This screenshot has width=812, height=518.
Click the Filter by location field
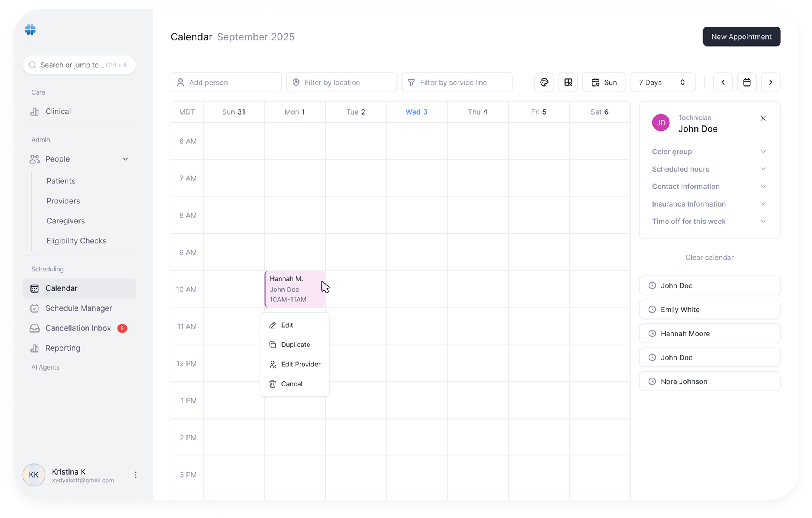pos(341,82)
